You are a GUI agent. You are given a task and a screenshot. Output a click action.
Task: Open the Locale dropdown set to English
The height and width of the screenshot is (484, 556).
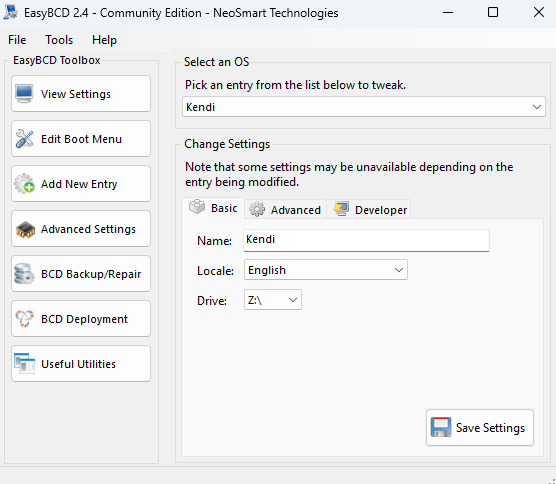[x=326, y=270]
